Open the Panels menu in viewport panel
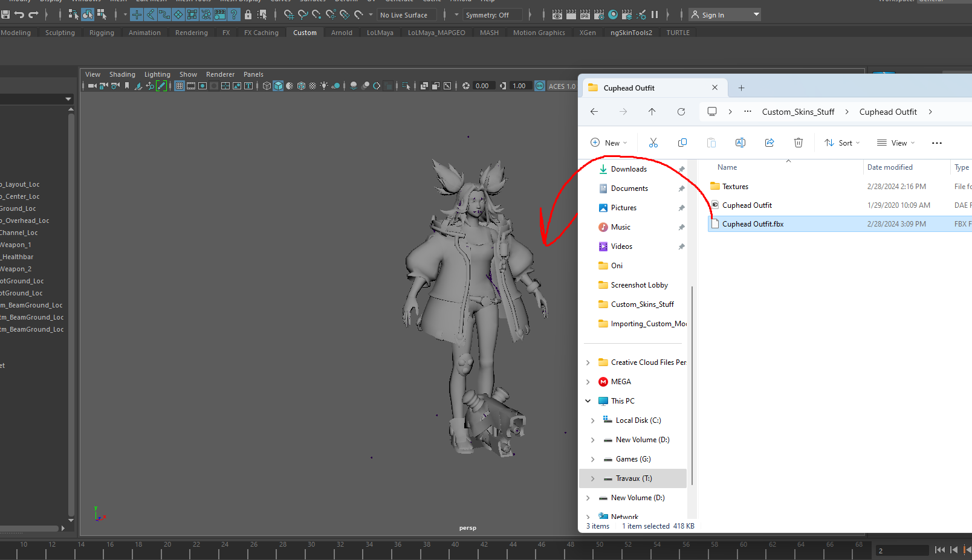Screen dimensions: 972x560 point(253,74)
